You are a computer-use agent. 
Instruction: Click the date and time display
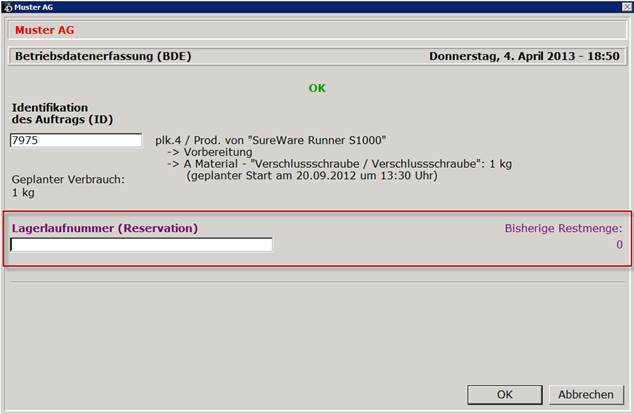click(524, 57)
